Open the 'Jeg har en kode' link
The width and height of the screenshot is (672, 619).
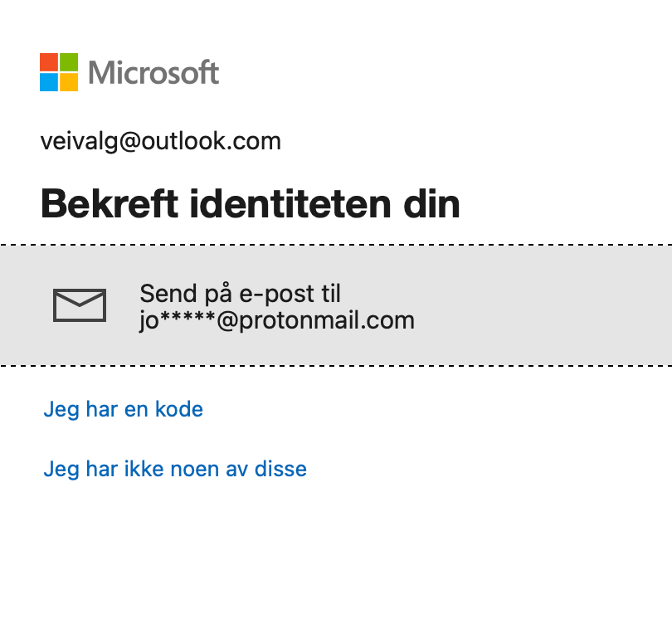(x=123, y=409)
